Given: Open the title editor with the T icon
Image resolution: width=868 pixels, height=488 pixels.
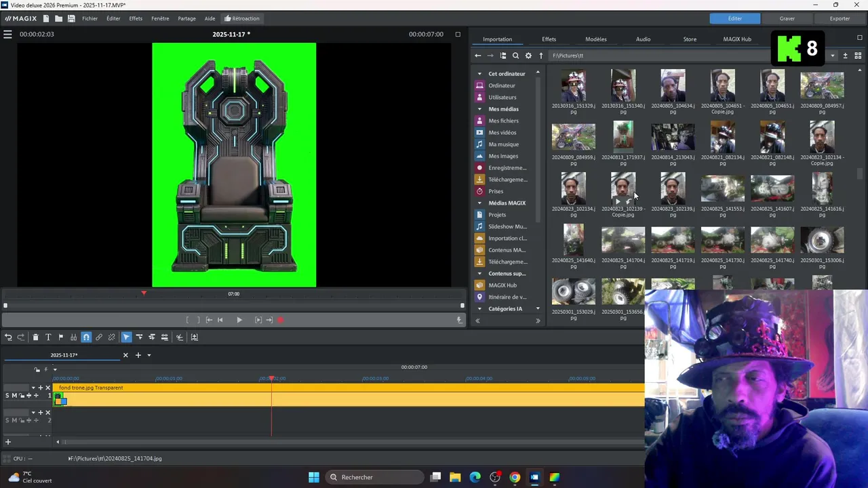Looking at the screenshot, I should tap(48, 337).
